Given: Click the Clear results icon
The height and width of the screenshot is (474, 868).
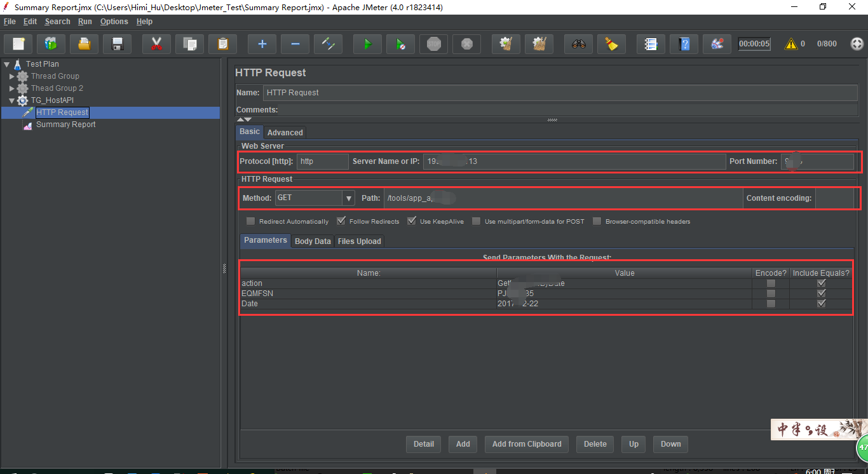Looking at the screenshot, I should click(x=506, y=44).
